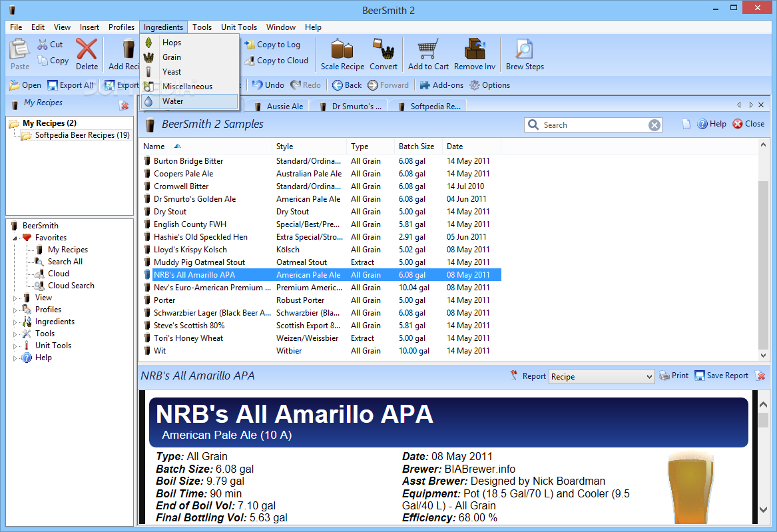
Task: Open the Options gear button
Action: [489, 85]
